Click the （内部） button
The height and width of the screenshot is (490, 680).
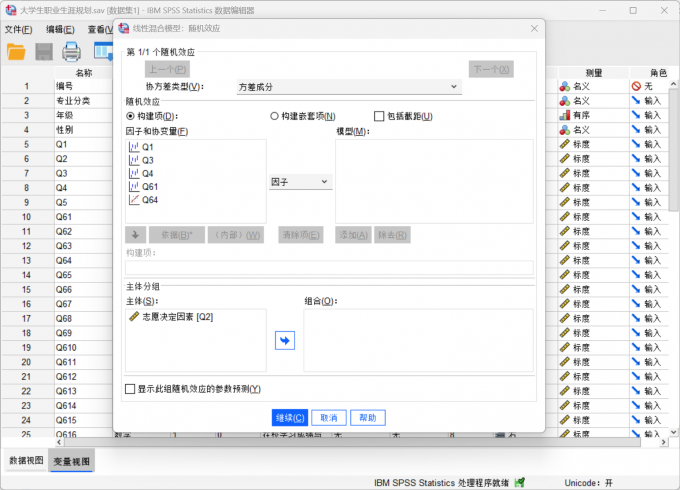click(236, 235)
